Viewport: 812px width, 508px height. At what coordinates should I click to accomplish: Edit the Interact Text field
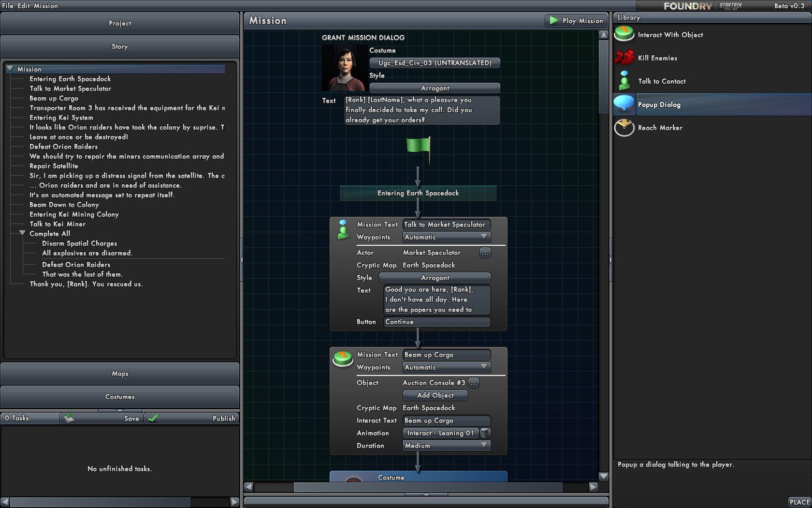click(447, 420)
